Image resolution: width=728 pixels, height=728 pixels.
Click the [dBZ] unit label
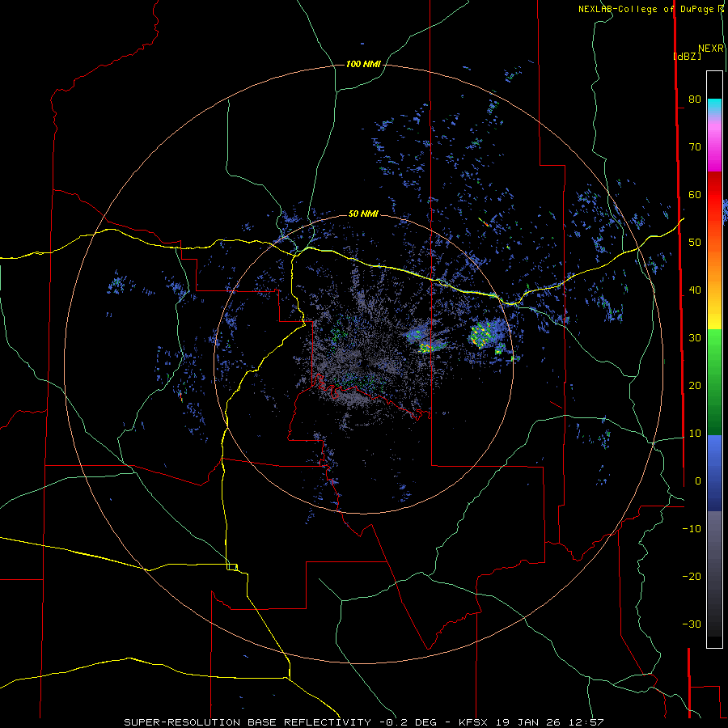[x=687, y=56]
